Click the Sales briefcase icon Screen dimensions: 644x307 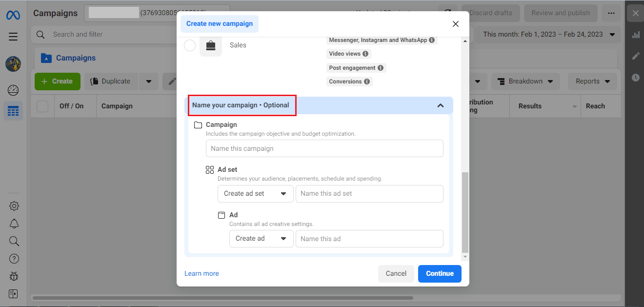[x=211, y=45]
